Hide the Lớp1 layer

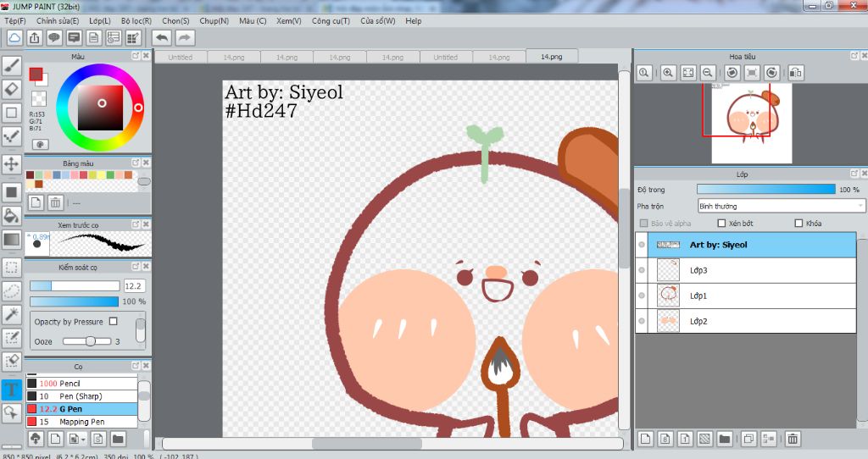642,296
